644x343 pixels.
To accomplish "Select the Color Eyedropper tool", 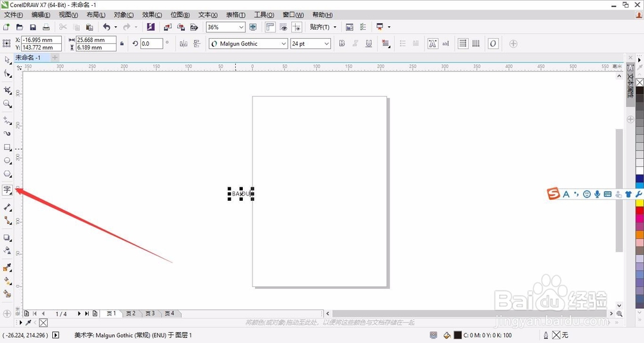I will [x=7, y=268].
